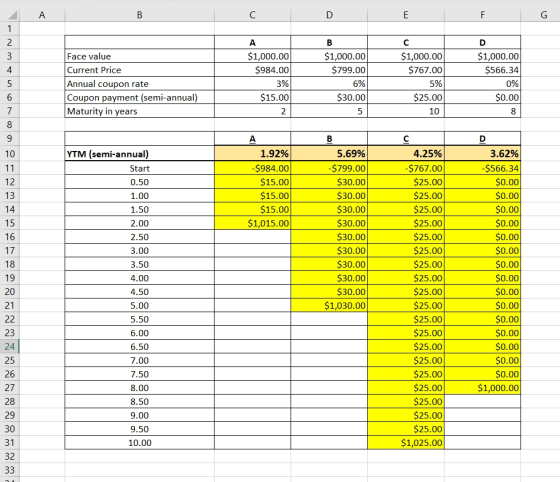Select row header 24

pyautogui.click(x=10, y=347)
